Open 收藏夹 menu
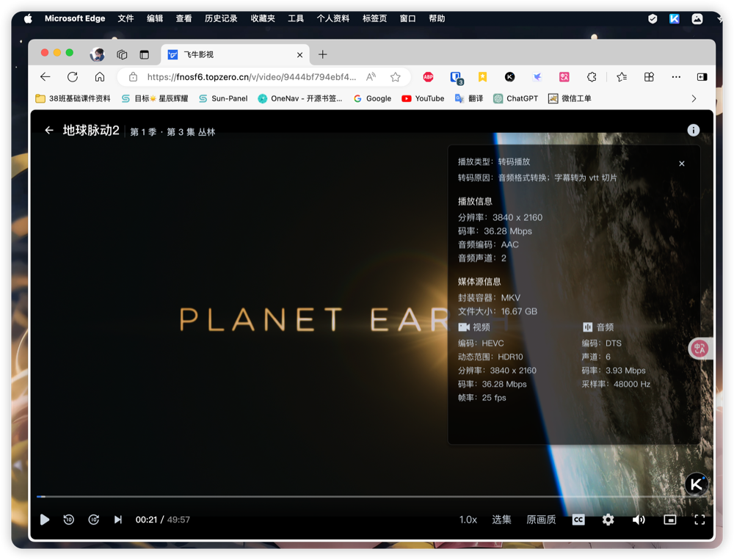Viewport: 734px width, 560px height. coord(263,19)
